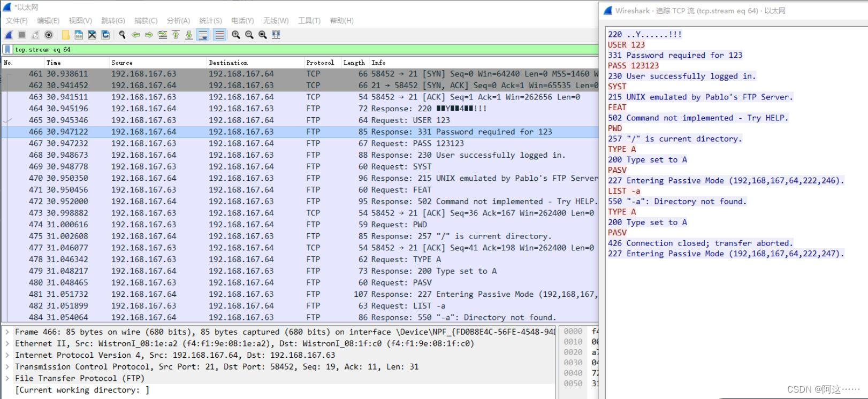Open a capture file folder icon
Screen dimensions: 868x399
click(65, 35)
